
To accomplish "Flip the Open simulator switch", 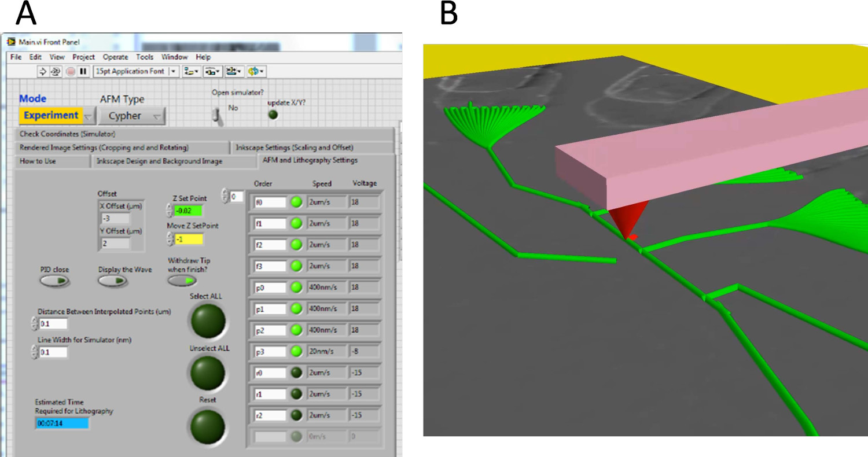I will 216,115.
